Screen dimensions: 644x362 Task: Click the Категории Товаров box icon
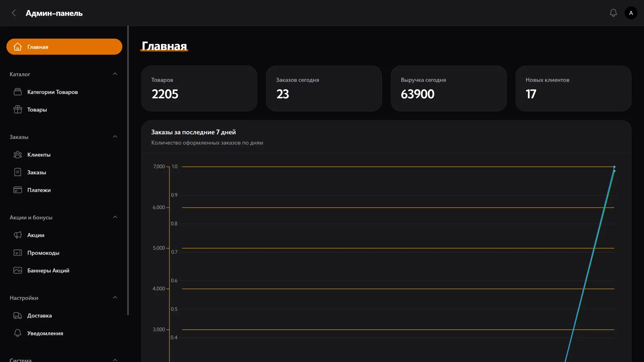[x=18, y=92]
